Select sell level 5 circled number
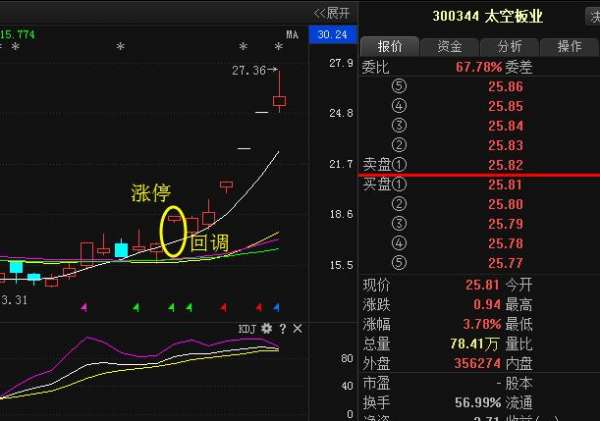Screen dimensions: 600x421 tap(400, 87)
